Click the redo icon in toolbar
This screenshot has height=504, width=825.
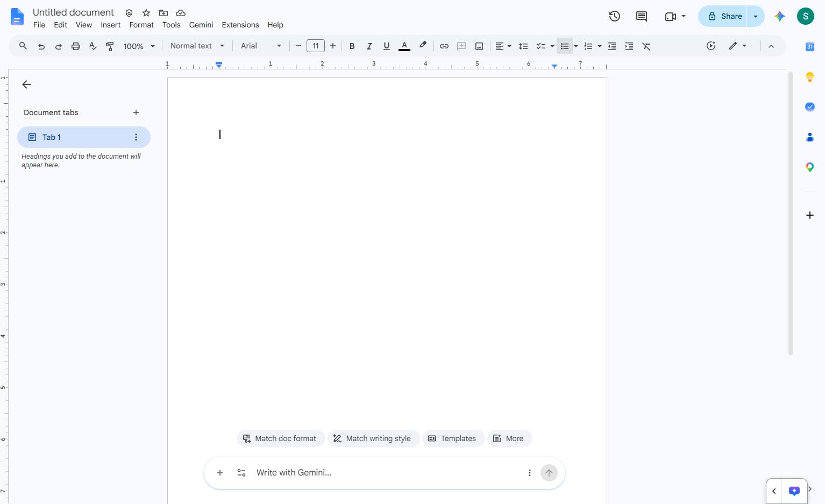point(59,46)
